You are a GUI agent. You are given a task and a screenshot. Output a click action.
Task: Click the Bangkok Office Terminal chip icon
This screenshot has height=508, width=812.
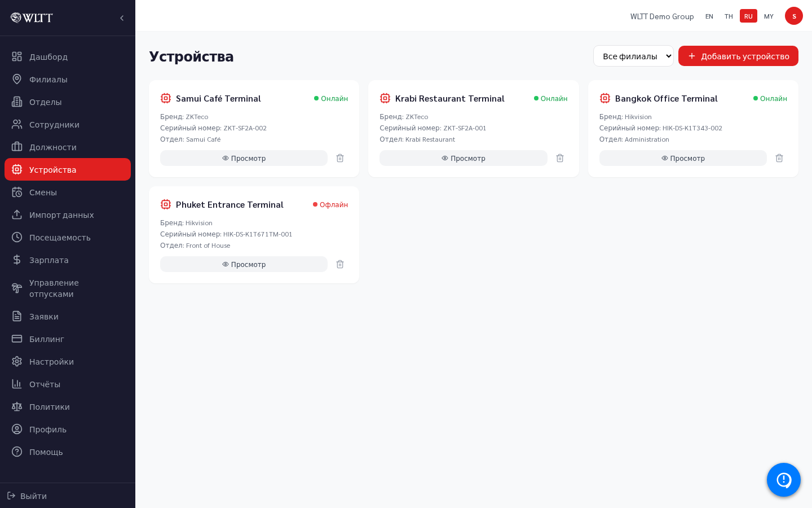[x=605, y=98]
